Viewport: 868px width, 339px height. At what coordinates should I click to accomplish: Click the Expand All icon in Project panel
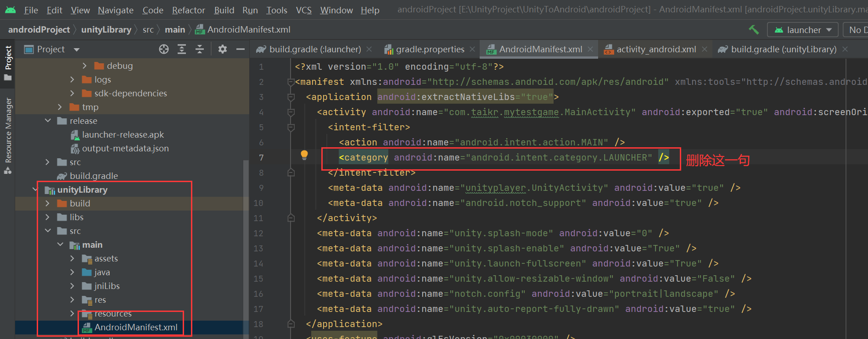[x=182, y=49]
